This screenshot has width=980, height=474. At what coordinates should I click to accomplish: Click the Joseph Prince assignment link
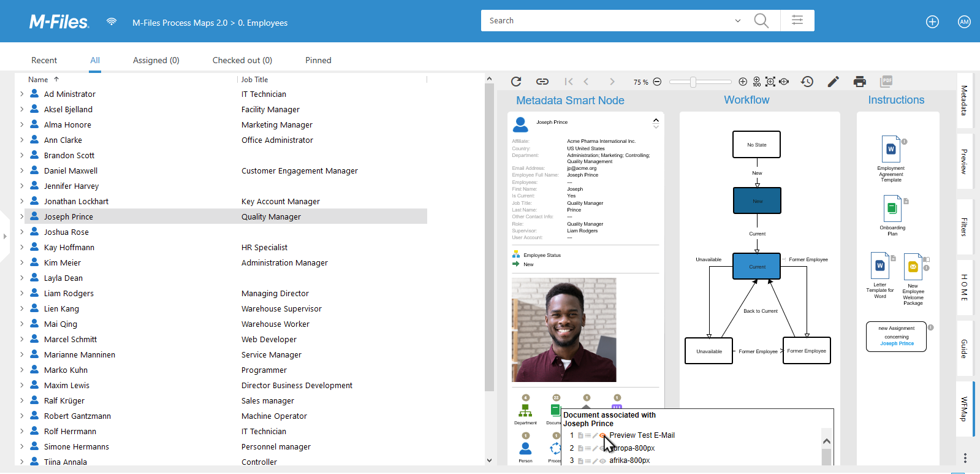coord(897,343)
